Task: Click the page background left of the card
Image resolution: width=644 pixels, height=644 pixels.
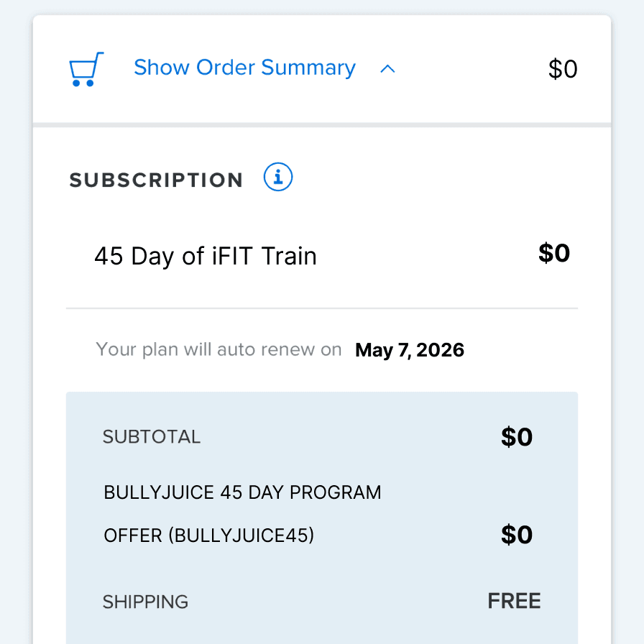Action: [x=16, y=323]
